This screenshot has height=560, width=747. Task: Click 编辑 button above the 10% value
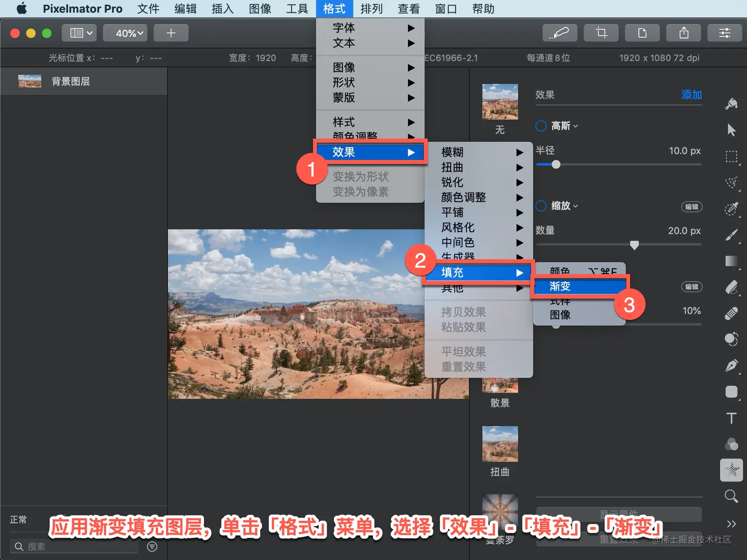692,287
